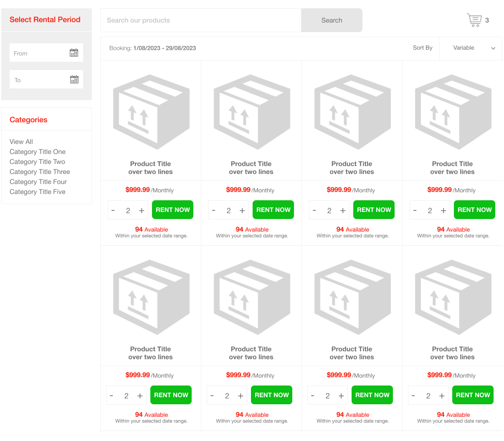Click minus on bottom-row second product
Screen dimensions: 504x441
click(x=212, y=396)
